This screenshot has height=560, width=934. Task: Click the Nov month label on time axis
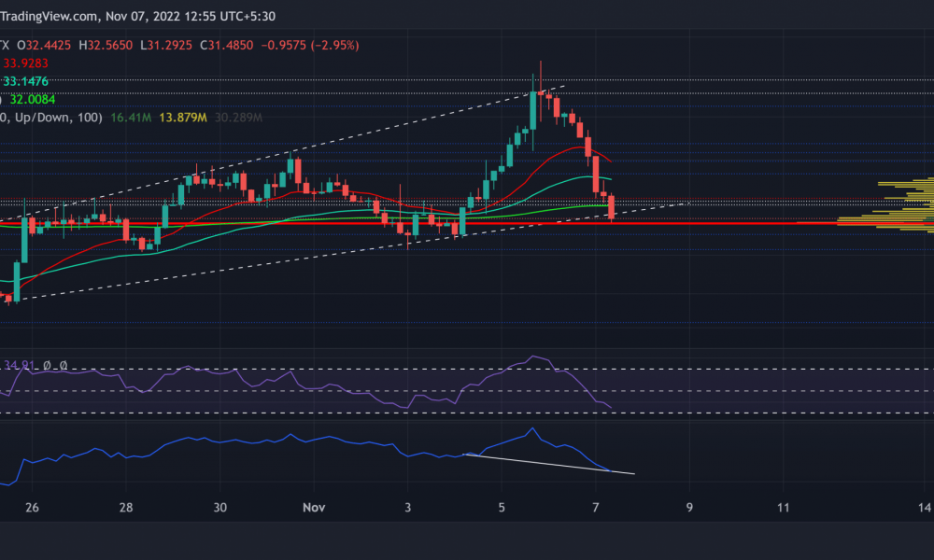pyautogui.click(x=314, y=508)
